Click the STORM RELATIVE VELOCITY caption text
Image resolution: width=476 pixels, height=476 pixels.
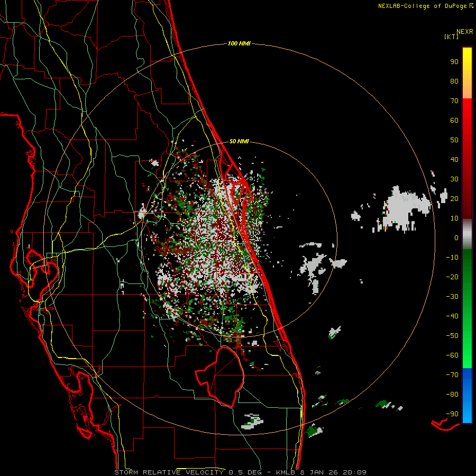(x=170, y=472)
